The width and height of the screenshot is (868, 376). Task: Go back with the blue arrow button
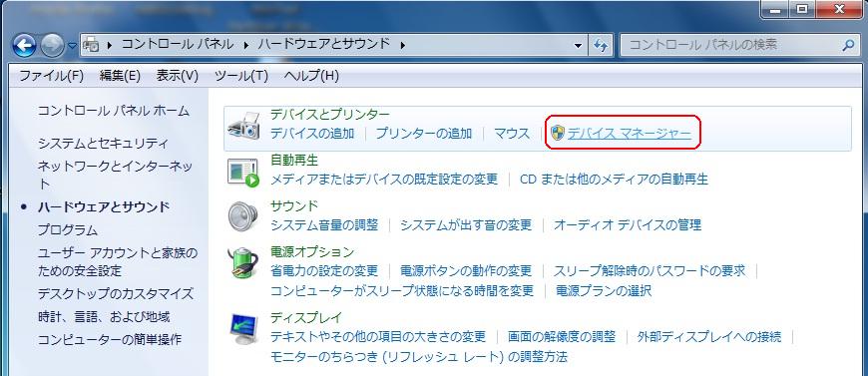(x=24, y=46)
